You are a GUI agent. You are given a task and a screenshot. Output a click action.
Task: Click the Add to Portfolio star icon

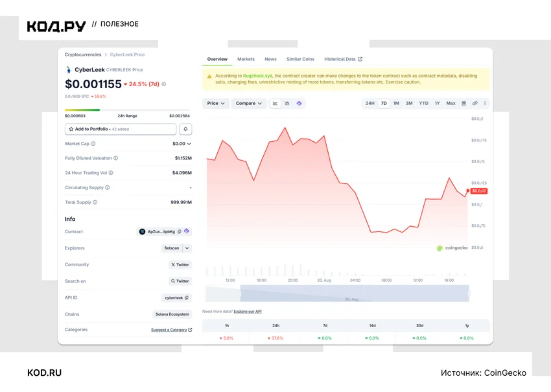[x=71, y=129]
